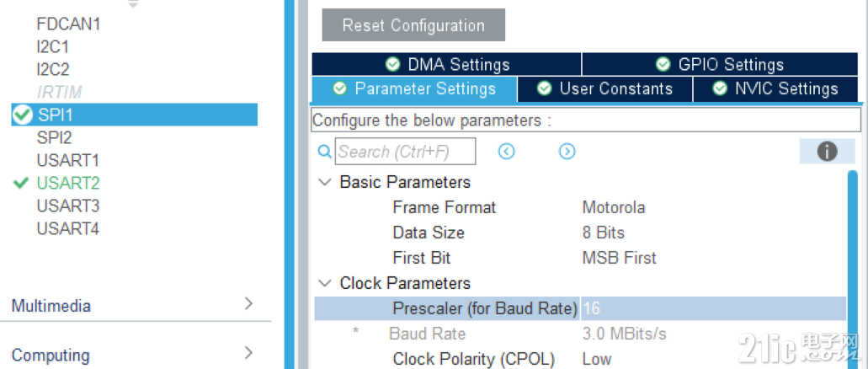Switch to NVIC Settings tab

[x=775, y=88]
